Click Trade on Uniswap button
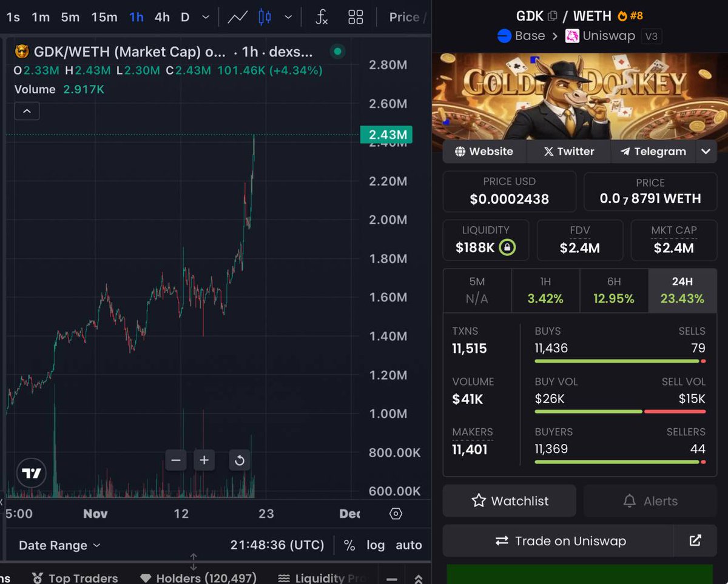 point(558,541)
